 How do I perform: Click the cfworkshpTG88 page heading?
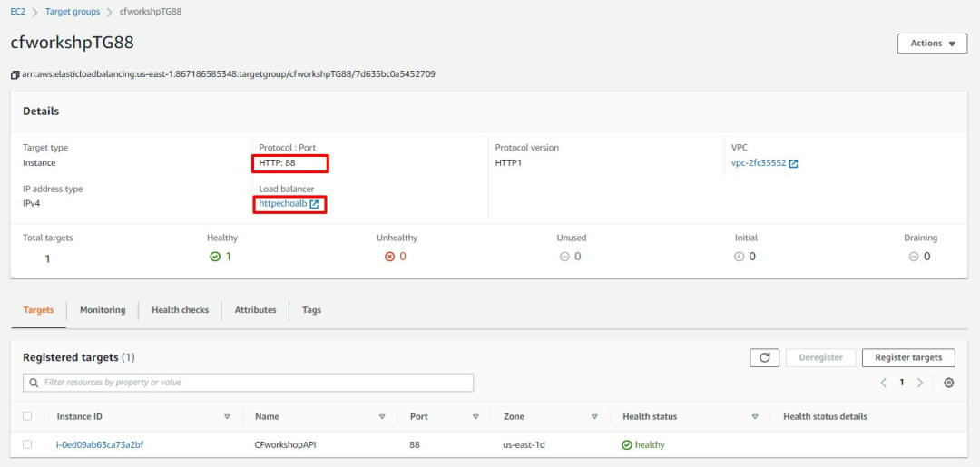(73, 44)
